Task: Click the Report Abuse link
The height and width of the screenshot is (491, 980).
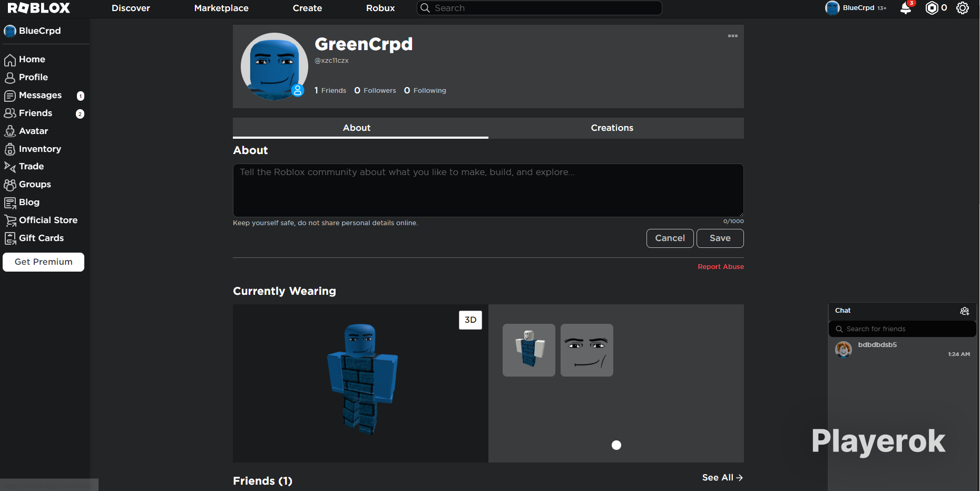Action: click(721, 267)
